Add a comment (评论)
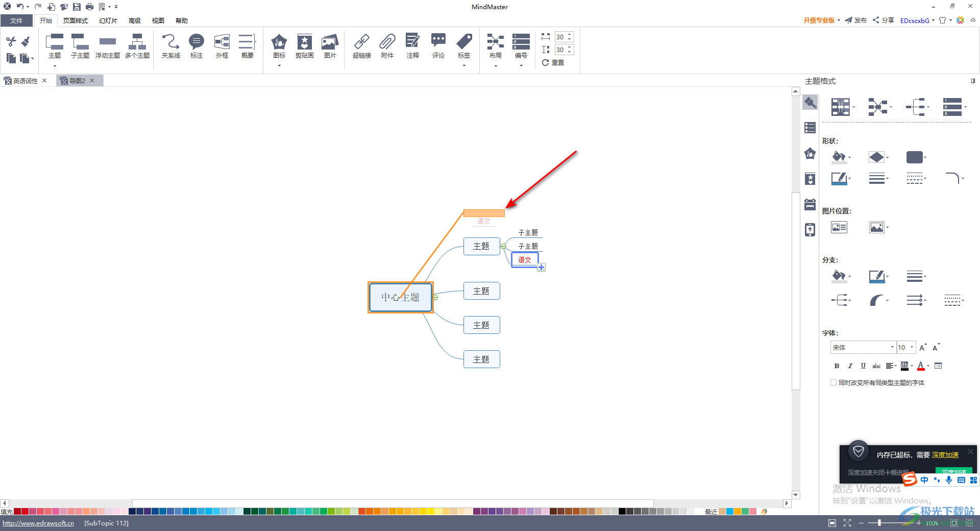This screenshot has height=531, width=980. (438, 46)
